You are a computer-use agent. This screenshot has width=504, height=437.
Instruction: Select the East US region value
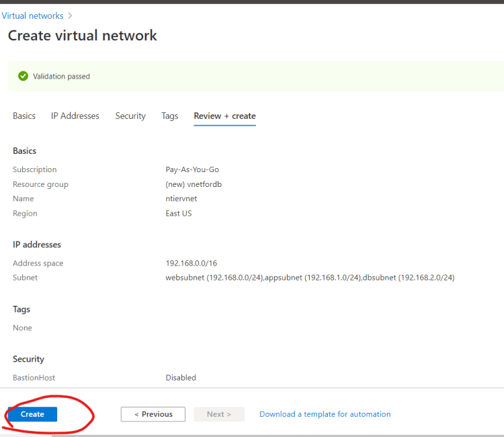[x=179, y=214]
